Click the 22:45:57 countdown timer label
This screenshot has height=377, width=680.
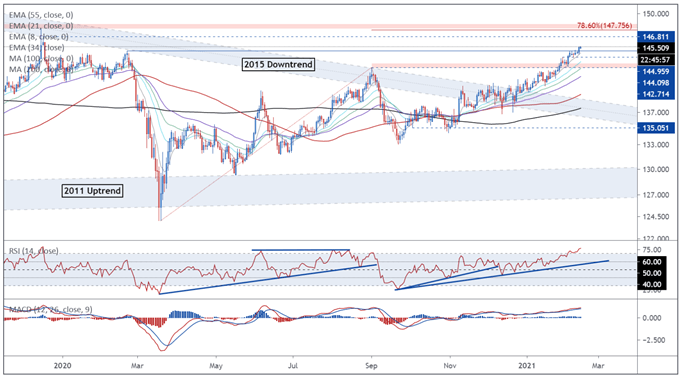click(x=656, y=59)
